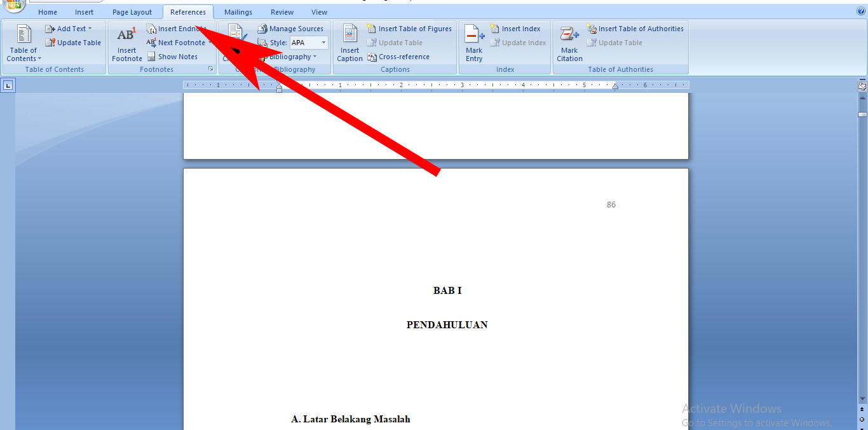Image resolution: width=868 pixels, height=430 pixels.
Task: Open the Mailings ribbon tab
Action: pos(238,12)
